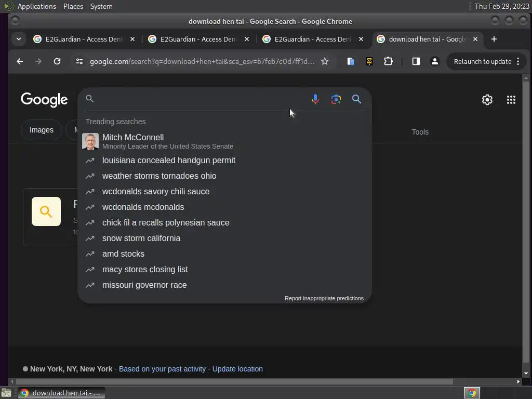Search by image with Google Lens
Screen dimensions: 532x399
(x=336, y=99)
